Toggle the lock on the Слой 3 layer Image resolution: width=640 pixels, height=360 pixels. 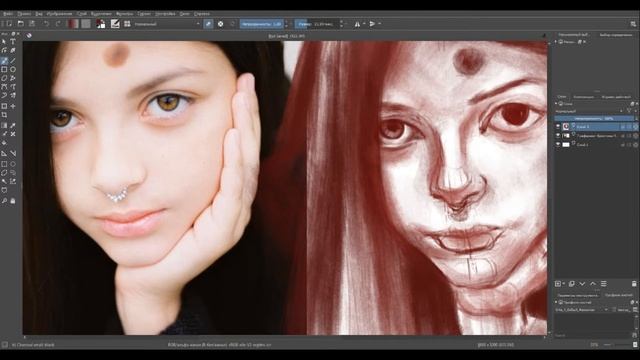click(x=623, y=127)
